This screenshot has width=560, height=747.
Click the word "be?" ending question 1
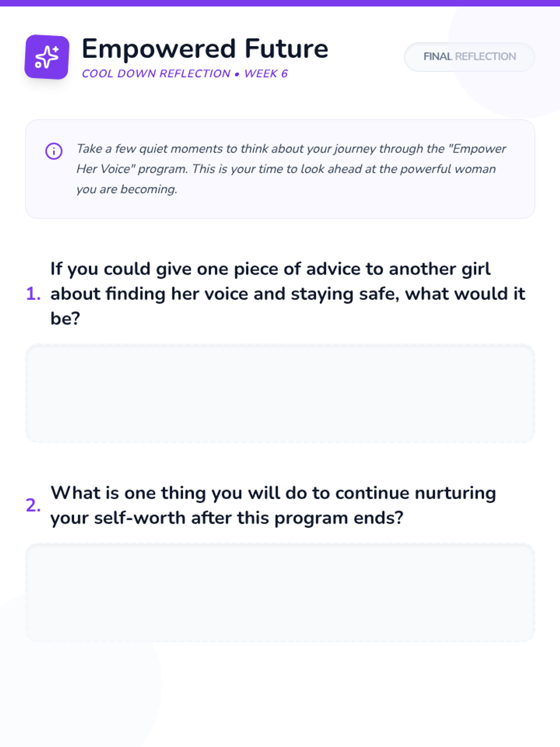(65, 319)
